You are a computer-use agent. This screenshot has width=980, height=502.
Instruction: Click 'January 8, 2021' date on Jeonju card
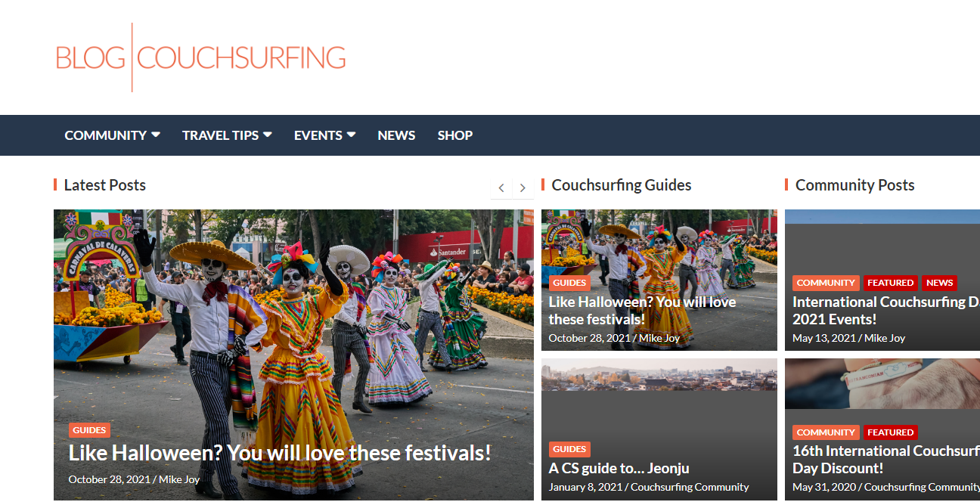point(585,487)
